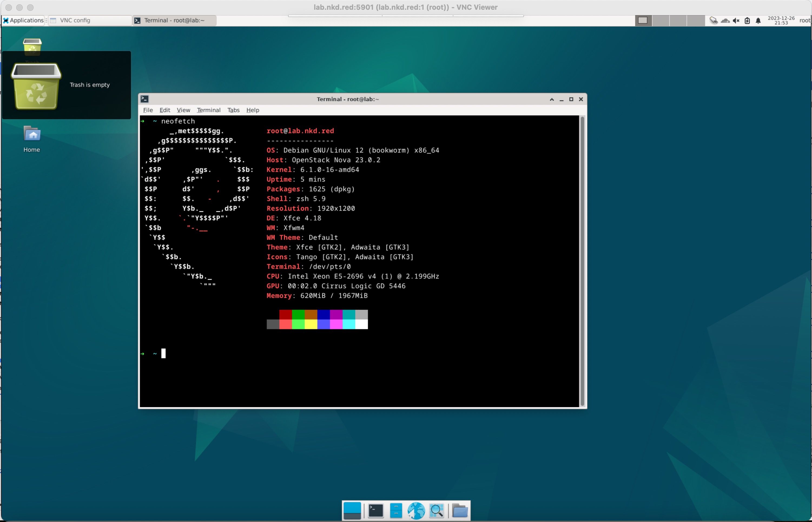Screen dimensions: 812x522
Task: Open the blue folder icon at the dock's right end
Action: [460, 510]
